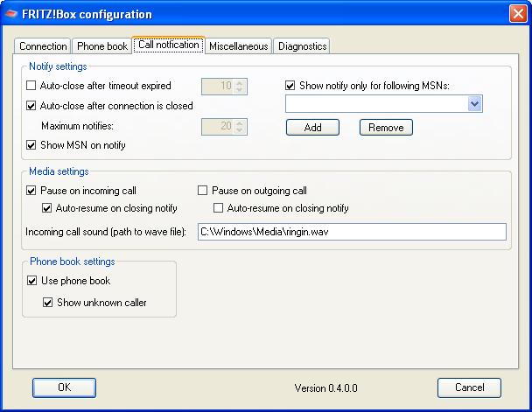Disable Show notify only for following MSNs

(291, 86)
